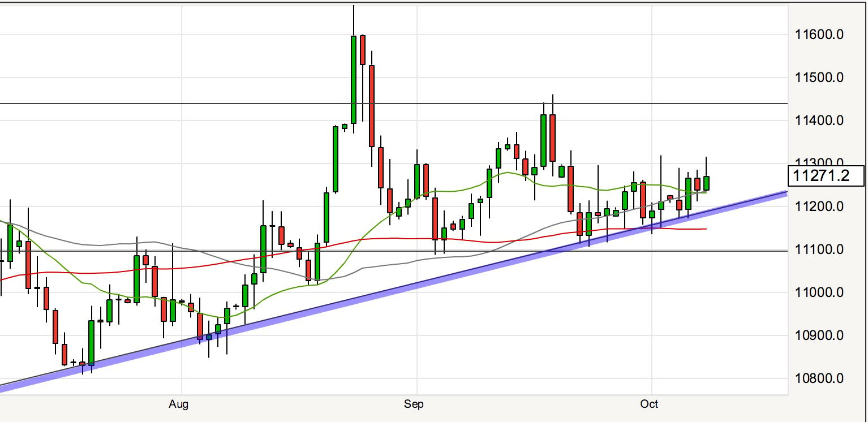Select the upper horizontal resistance line near 11440
This screenshot has height=422, width=868.
click(394, 104)
